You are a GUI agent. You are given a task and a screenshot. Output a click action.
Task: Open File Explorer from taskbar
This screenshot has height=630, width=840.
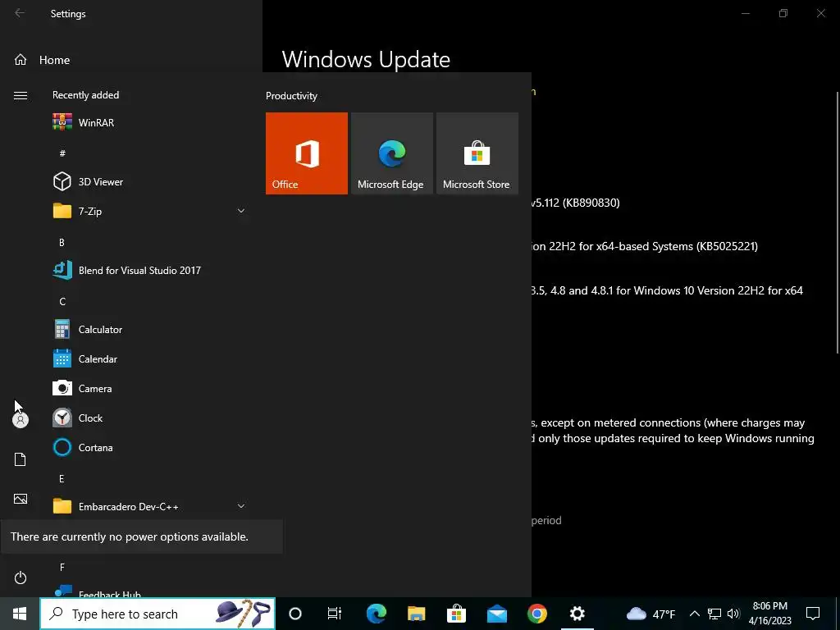[416, 614]
